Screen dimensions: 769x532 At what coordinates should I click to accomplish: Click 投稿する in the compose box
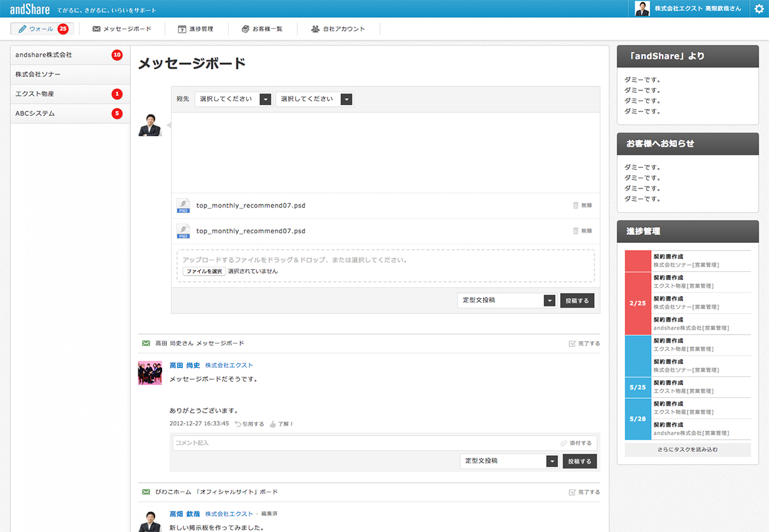pos(577,300)
